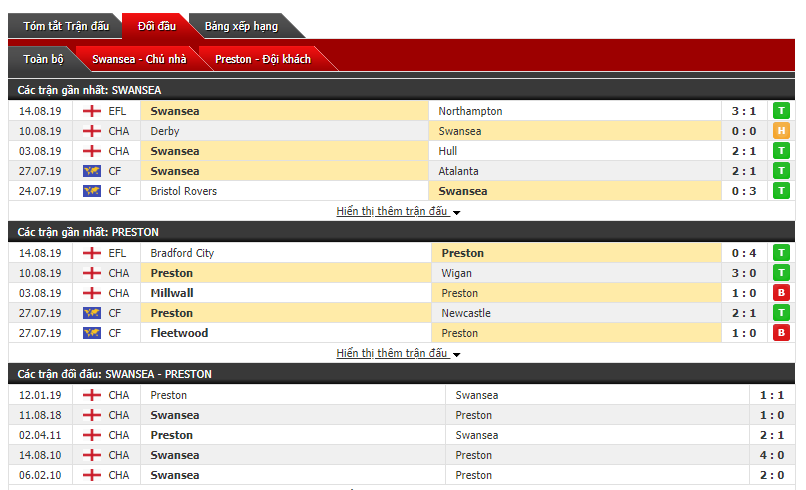This screenshot has height=490, width=806.
Task: Click the 3 : 0 score for Preston vs Wigan
Action: [744, 273]
